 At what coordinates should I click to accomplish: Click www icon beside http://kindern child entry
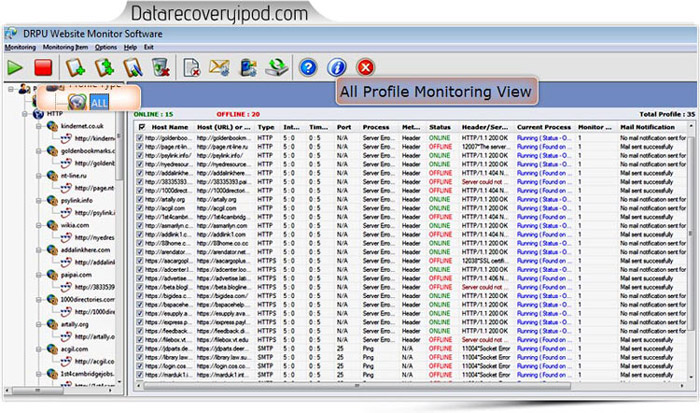tap(66, 139)
